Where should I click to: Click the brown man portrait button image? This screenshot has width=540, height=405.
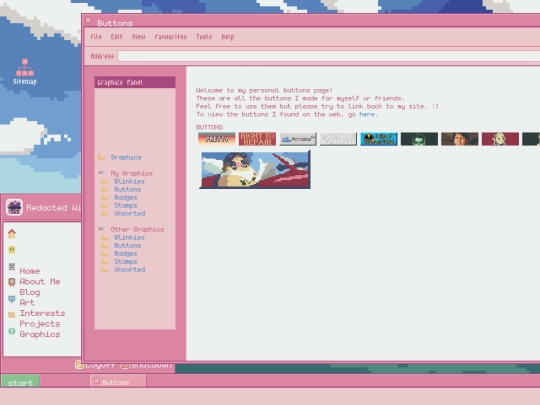pos(460,139)
